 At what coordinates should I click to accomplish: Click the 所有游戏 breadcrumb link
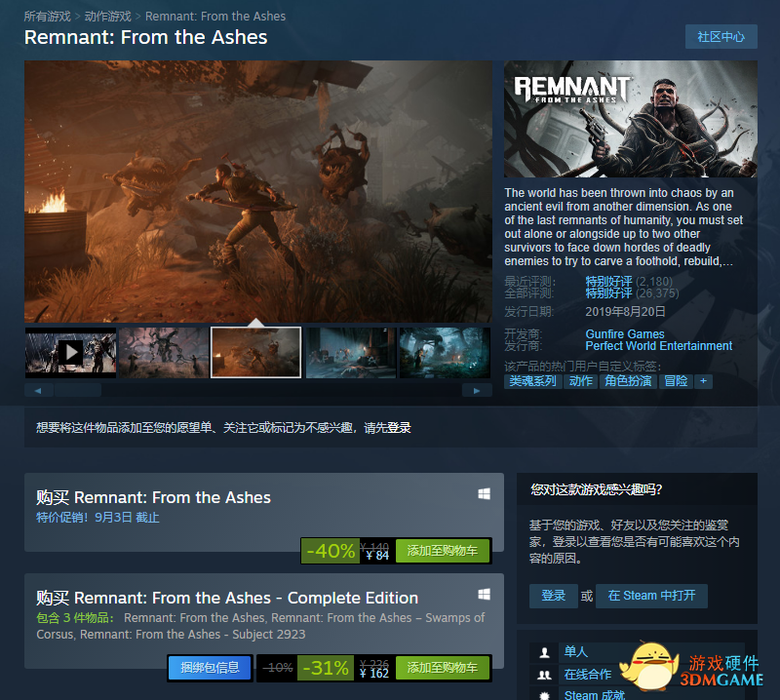(47, 17)
